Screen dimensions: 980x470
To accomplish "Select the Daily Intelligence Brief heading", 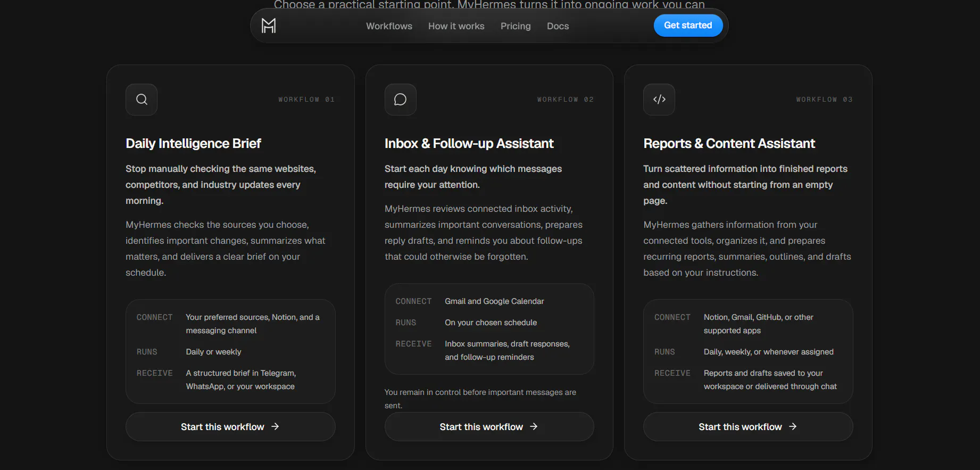I will tap(193, 144).
